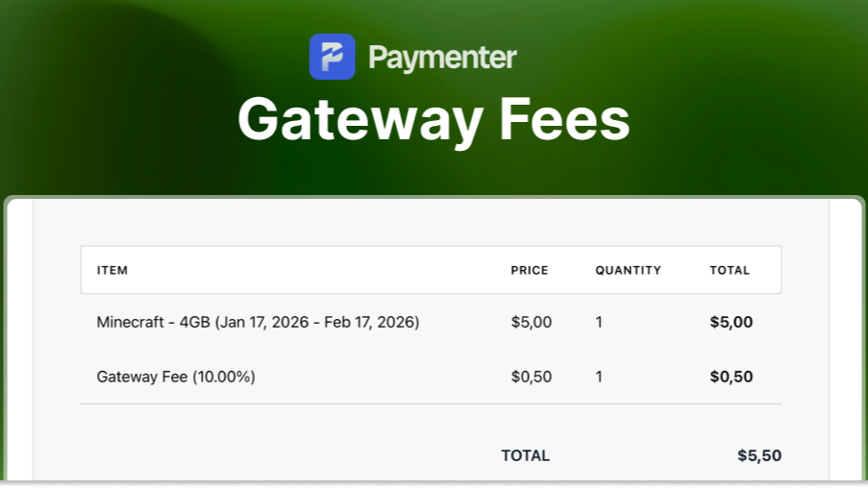Click the Paymenter brand name text
This screenshot has height=488, width=868.
(x=442, y=58)
